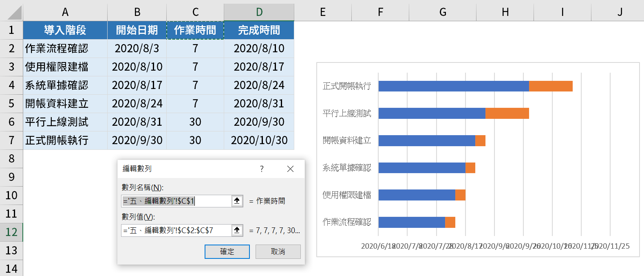644x276 pixels.
Task: Select row 7 header
Action: (11, 140)
